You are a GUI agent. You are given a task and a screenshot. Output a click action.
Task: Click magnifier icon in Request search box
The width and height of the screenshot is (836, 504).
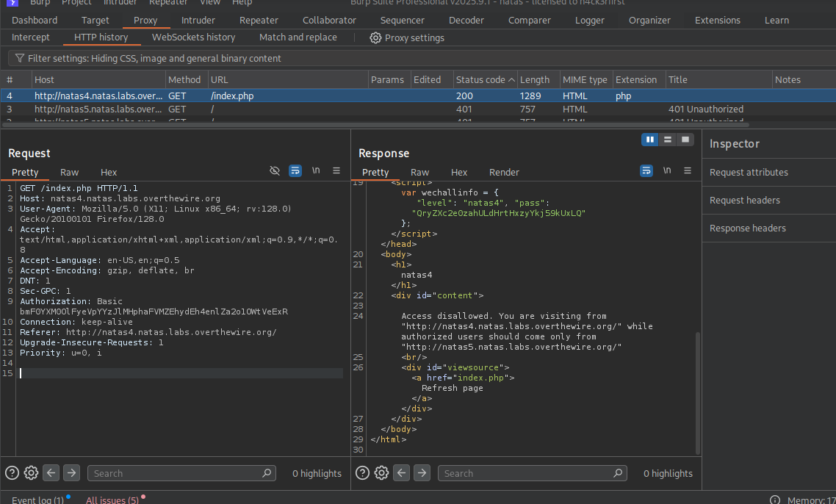267,473
